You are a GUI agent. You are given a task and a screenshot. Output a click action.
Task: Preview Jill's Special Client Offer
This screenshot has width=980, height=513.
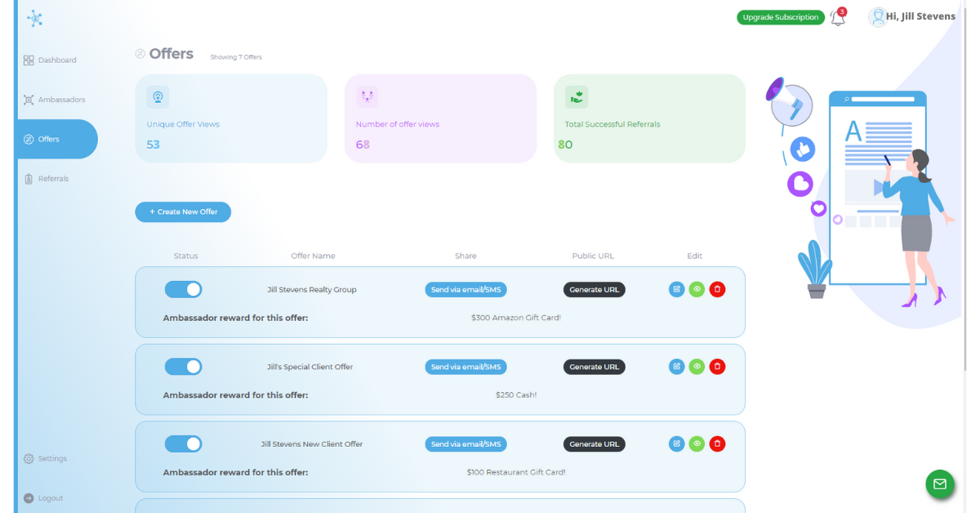(x=697, y=367)
